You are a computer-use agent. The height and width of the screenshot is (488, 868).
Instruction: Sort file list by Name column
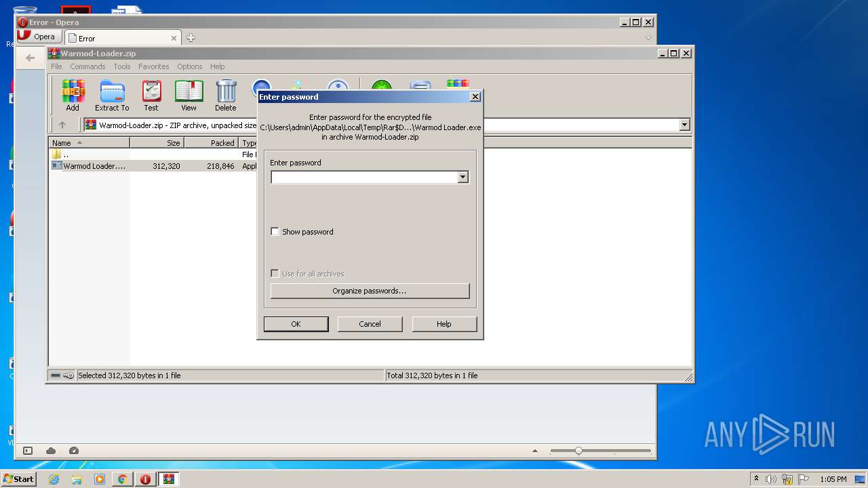[89, 142]
